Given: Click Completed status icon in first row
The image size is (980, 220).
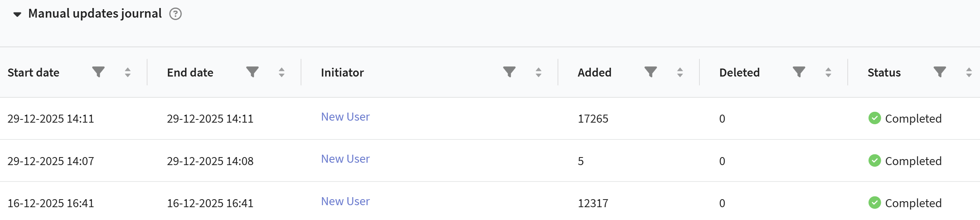Looking at the screenshot, I should click(875, 118).
